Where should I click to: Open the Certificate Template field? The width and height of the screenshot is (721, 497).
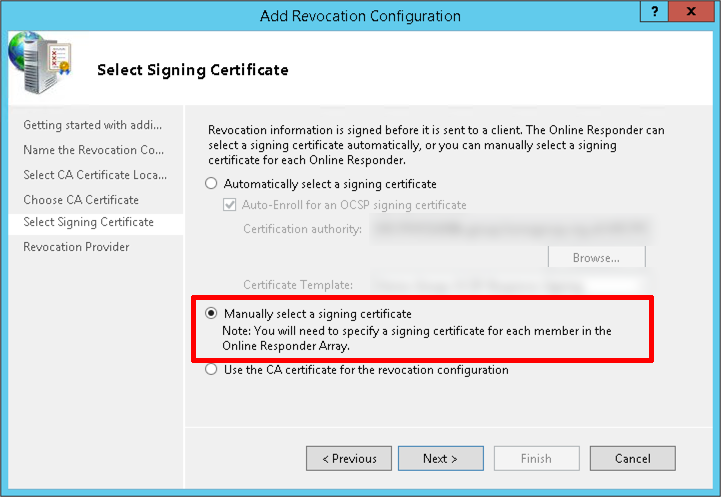click(x=510, y=285)
